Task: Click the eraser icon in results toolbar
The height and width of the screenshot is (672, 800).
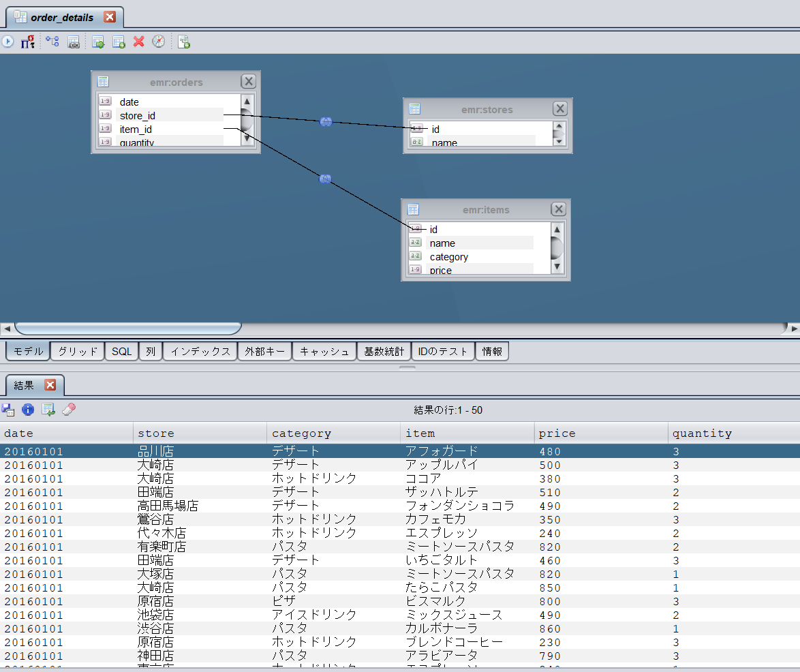Action: [69, 409]
